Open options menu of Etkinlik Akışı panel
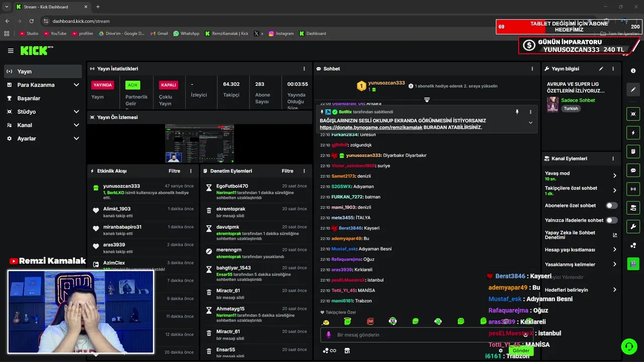This screenshot has width=644, height=362. [x=191, y=171]
